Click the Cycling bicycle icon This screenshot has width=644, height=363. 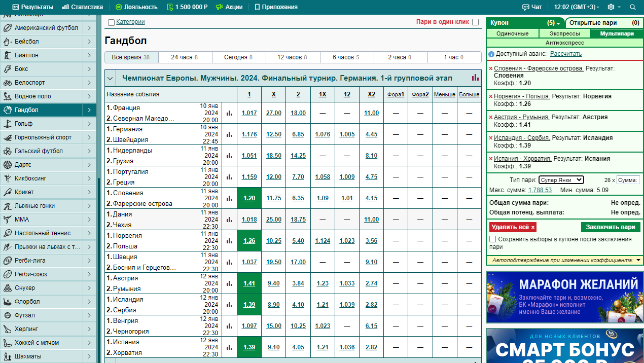tap(7, 83)
